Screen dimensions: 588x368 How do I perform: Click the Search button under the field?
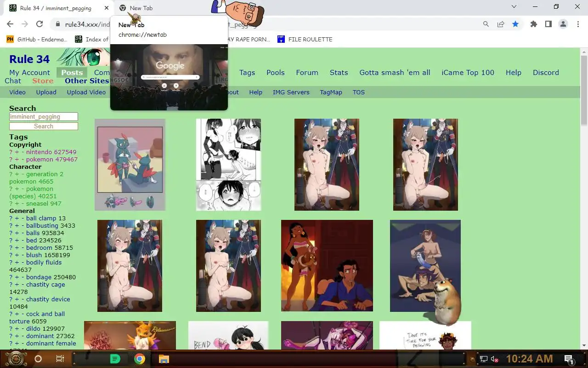pyautogui.click(x=44, y=126)
